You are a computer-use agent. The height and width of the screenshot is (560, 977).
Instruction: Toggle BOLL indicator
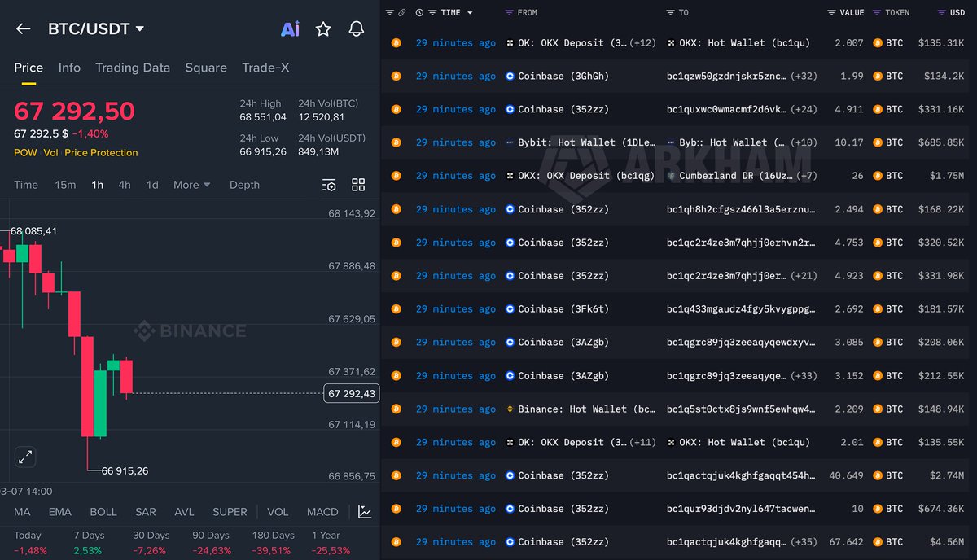click(x=103, y=512)
